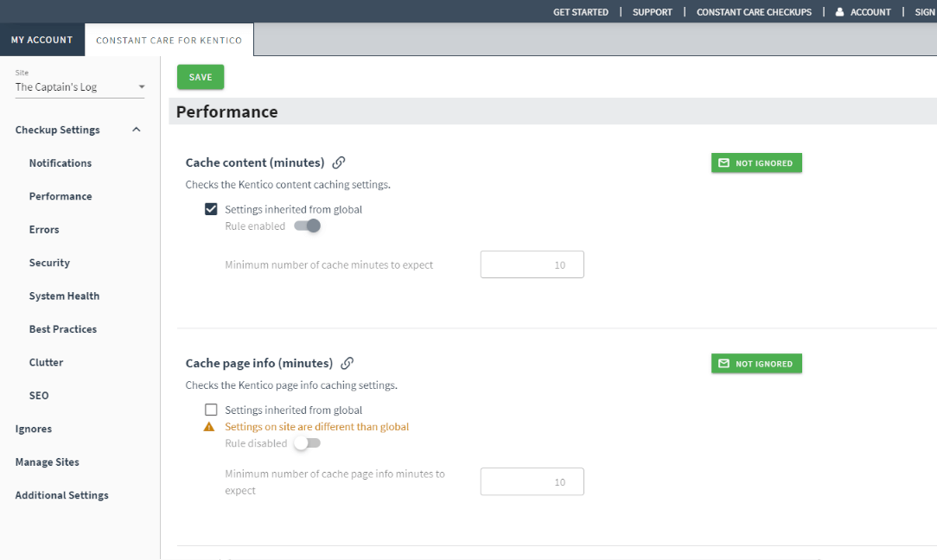937x560 pixels.
Task: Click the 'Cache content (minutes)' heading
Action: (x=255, y=162)
